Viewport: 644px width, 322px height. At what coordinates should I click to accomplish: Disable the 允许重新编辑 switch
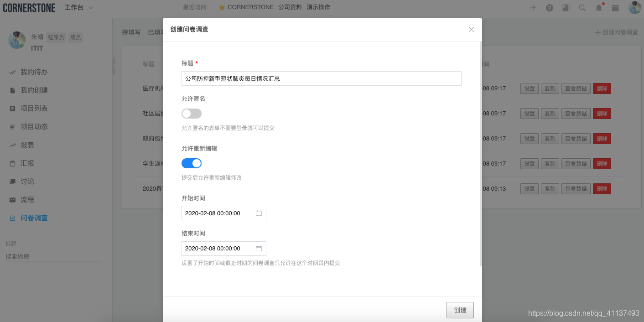(192, 163)
